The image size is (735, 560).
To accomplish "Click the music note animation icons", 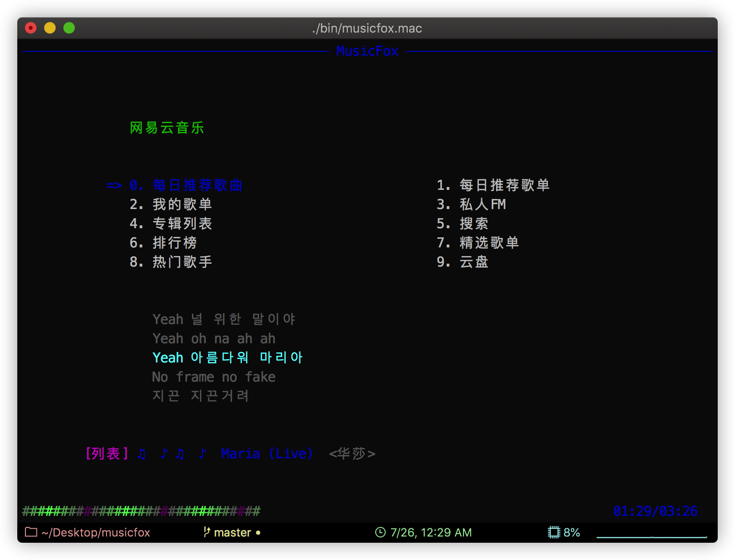I will coord(172,454).
